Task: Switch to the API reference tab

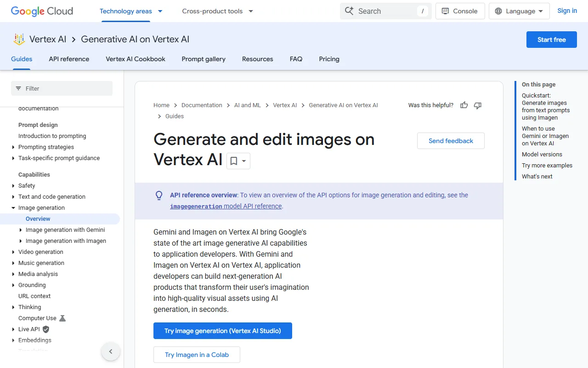Action: coord(69,59)
